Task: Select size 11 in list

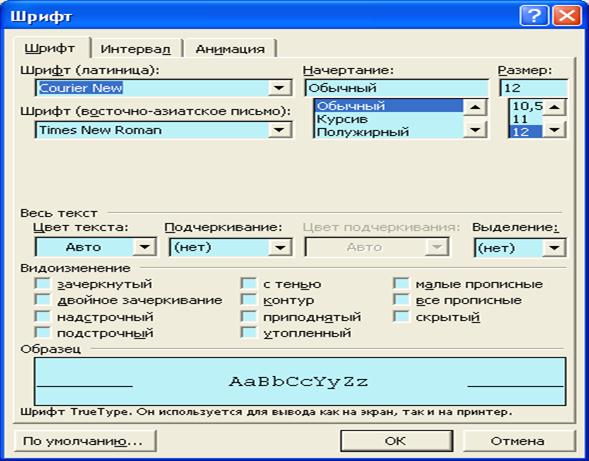Action: [x=527, y=119]
